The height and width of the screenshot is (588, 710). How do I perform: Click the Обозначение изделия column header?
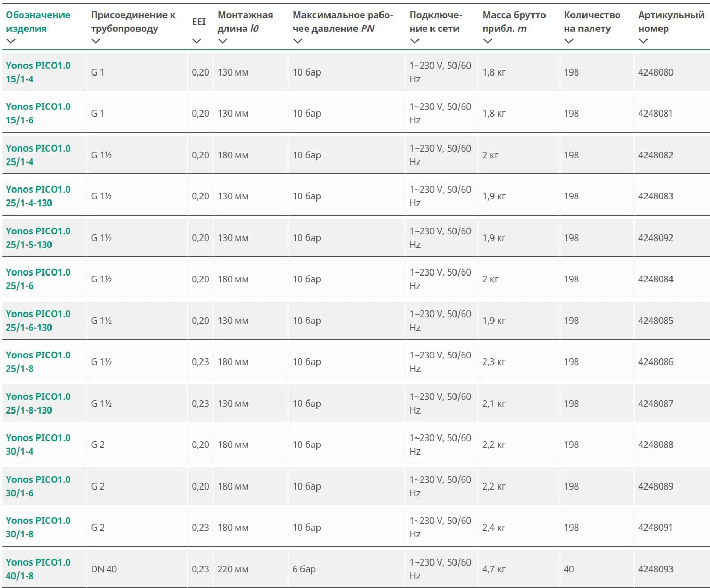pyautogui.click(x=38, y=21)
